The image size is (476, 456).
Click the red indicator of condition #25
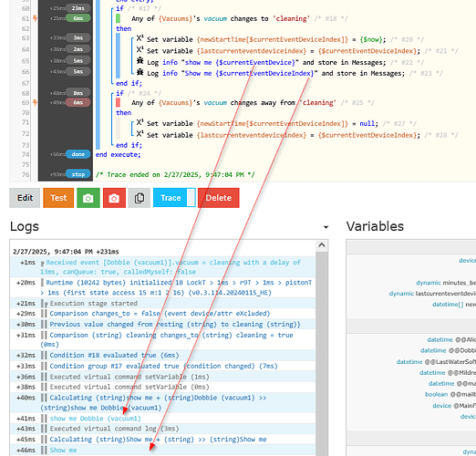click(118, 102)
